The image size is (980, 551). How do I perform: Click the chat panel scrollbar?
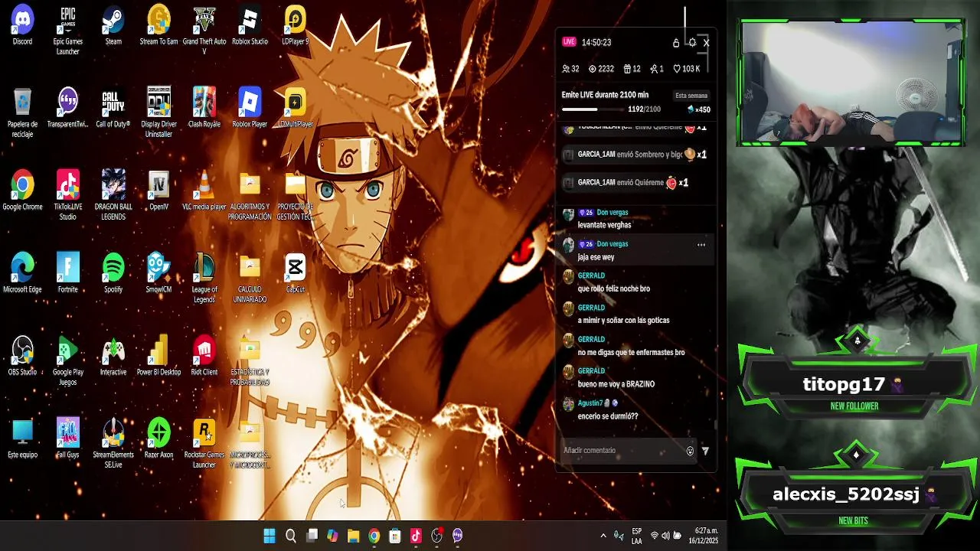(715, 425)
